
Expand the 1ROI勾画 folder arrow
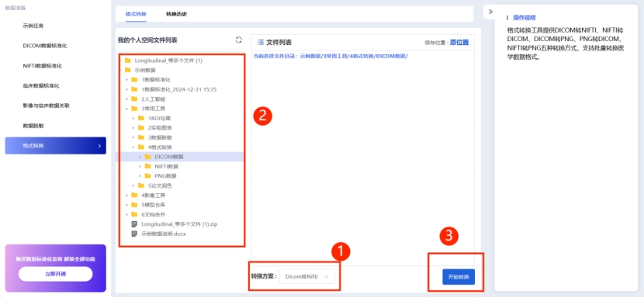133,119
